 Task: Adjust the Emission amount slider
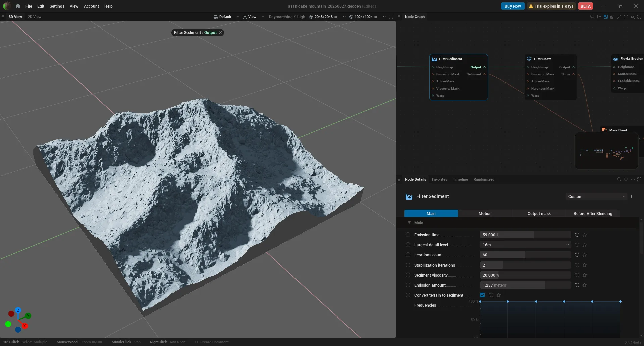pyautogui.click(x=525, y=285)
